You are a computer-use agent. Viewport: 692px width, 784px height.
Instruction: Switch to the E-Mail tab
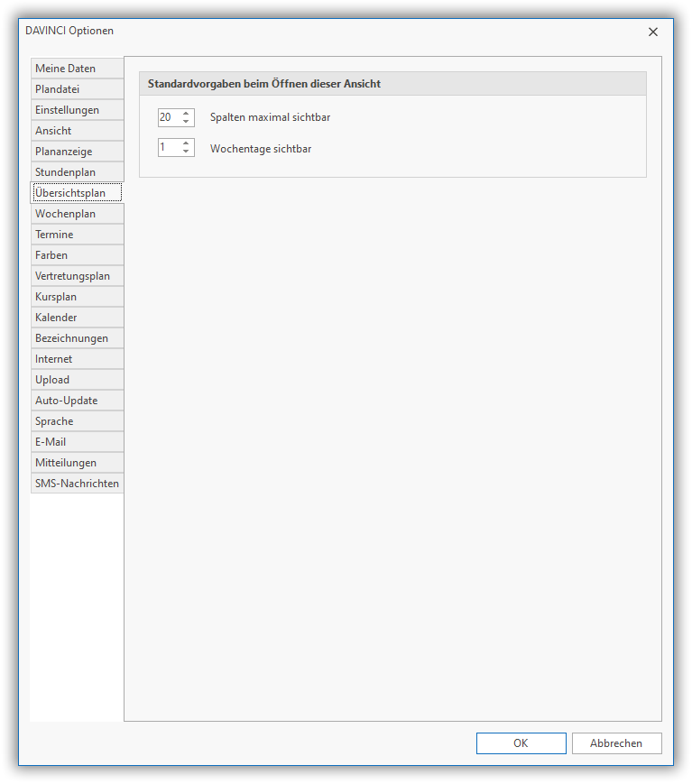pos(77,442)
